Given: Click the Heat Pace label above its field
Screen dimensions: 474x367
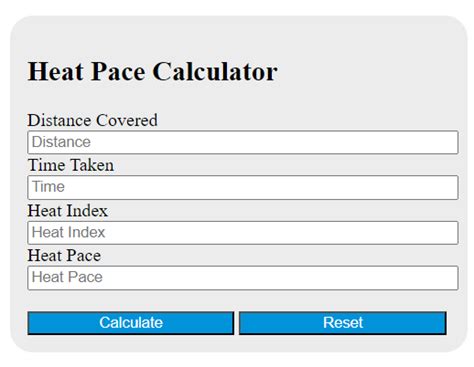Looking at the screenshot, I should (64, 256).
